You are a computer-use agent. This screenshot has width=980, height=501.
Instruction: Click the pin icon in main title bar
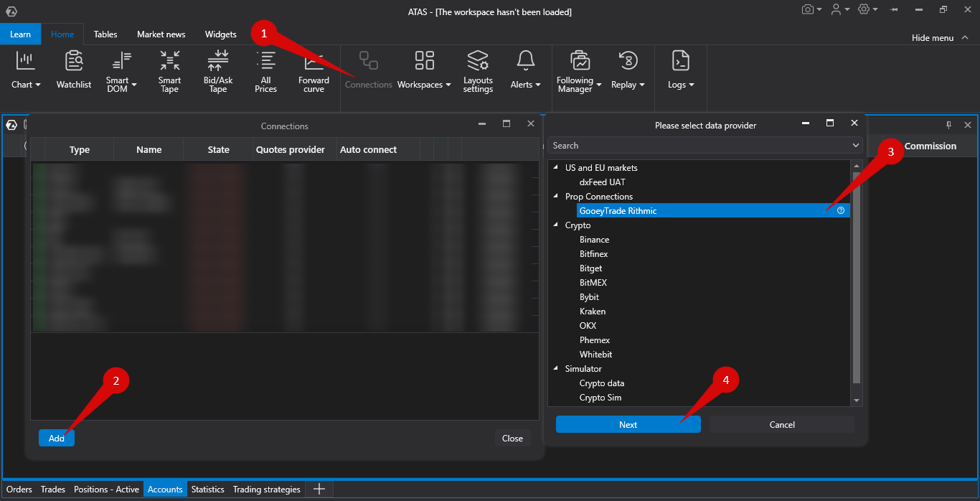coord(894,9)
